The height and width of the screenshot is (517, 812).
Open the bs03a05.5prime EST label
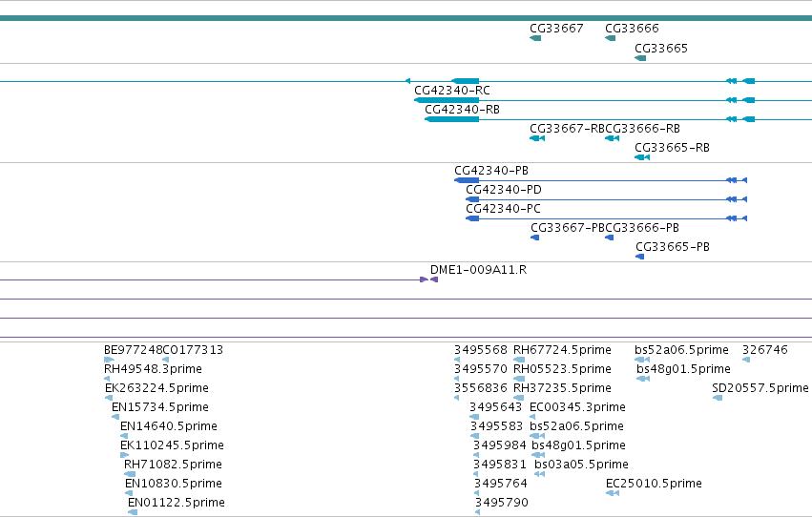tap(581, 465)
